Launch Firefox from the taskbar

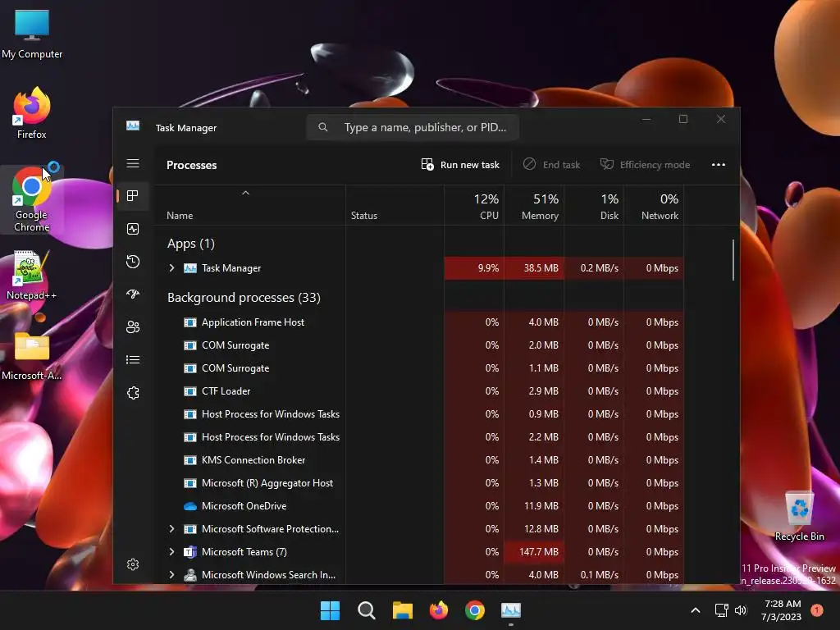[439, 610]
